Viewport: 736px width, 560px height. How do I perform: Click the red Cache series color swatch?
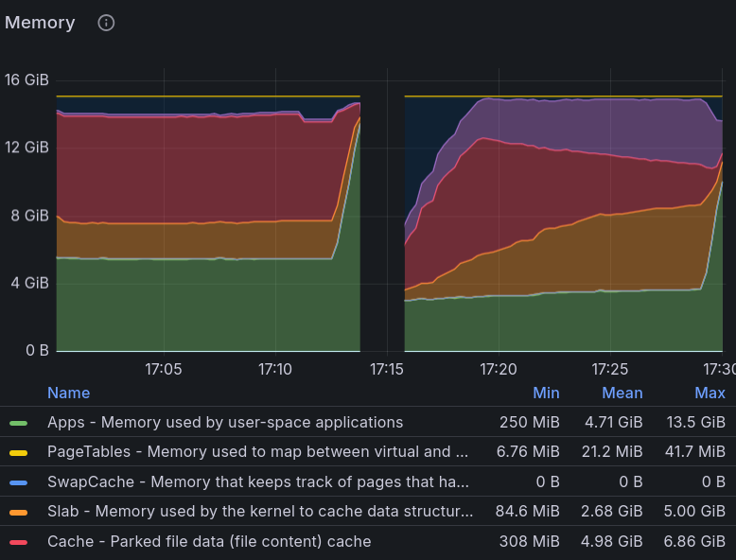(18, 542)
